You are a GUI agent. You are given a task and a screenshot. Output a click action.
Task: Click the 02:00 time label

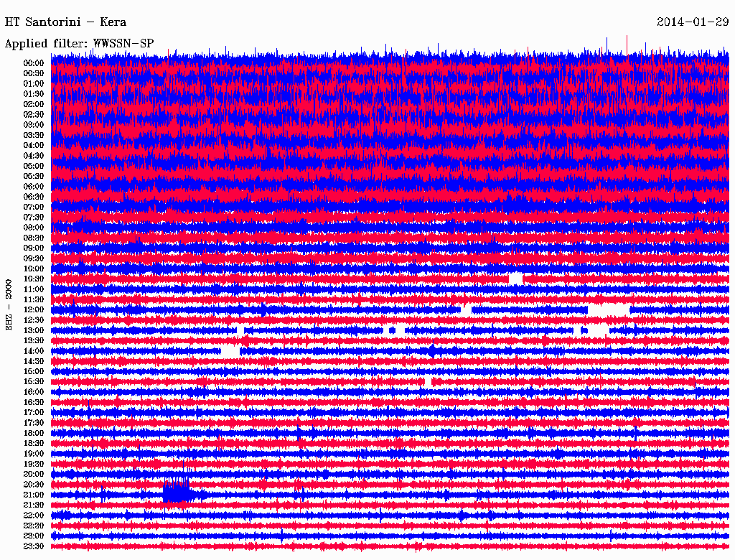click(x=34, y=104)
